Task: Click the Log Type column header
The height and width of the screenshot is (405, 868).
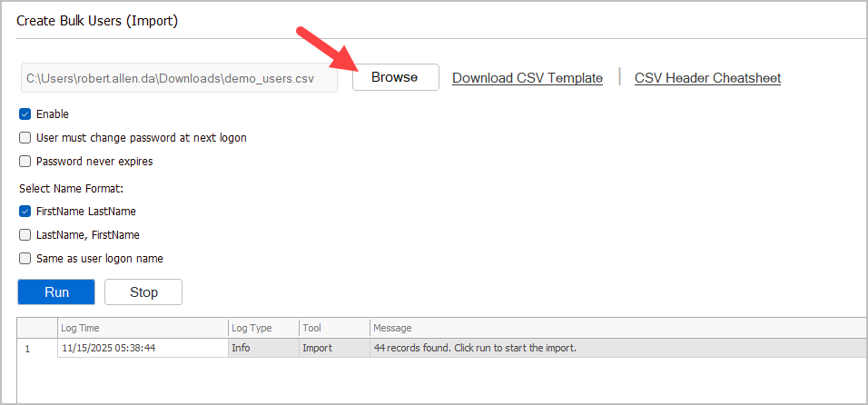Action: 262,328
